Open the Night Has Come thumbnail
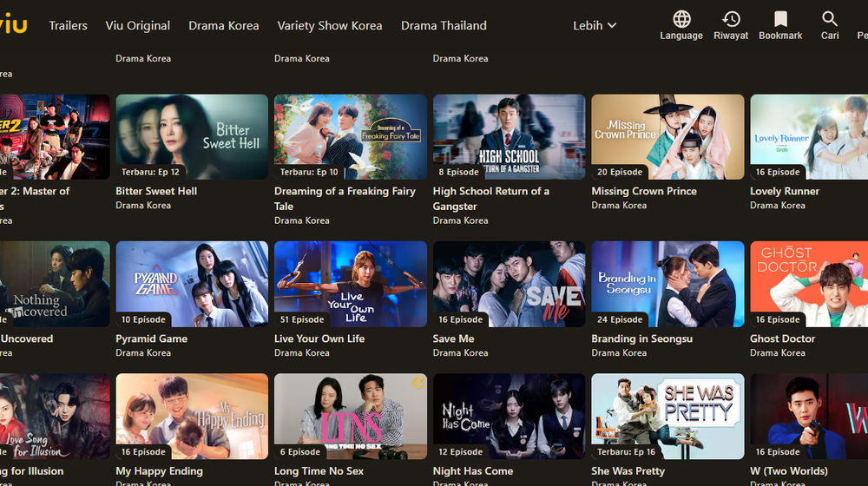This screenshot has width=868, height=486. 510,417
